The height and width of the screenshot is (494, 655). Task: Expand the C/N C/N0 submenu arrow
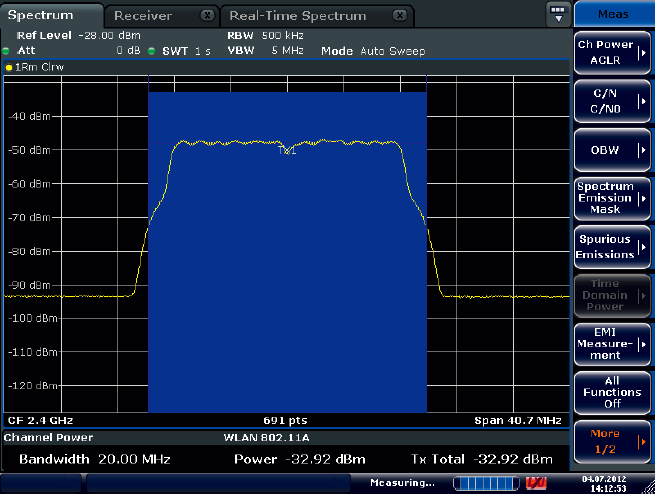[x=642, y=101]
